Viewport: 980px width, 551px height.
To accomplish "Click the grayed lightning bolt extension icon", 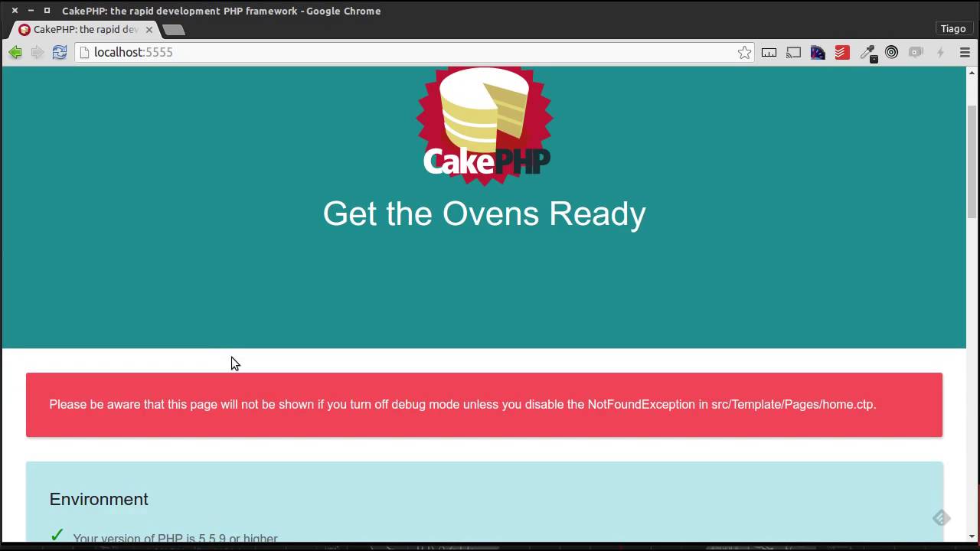I will coord(940,52).
